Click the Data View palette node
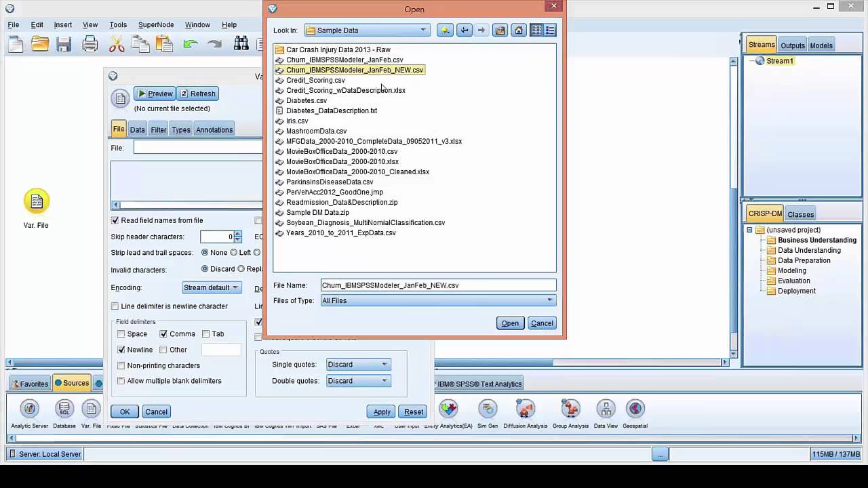Image resolution: width=868 pixels, height=488 pixels. 606,409
